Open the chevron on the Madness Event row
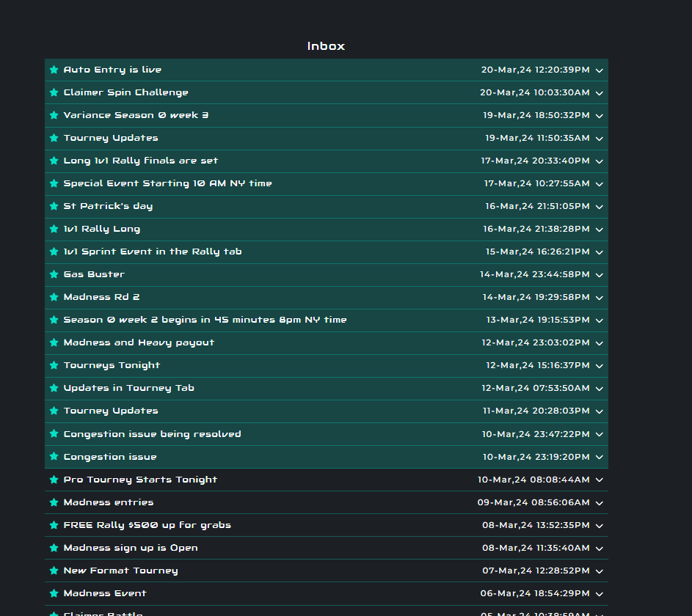692x616 pixels. (599, 593)
